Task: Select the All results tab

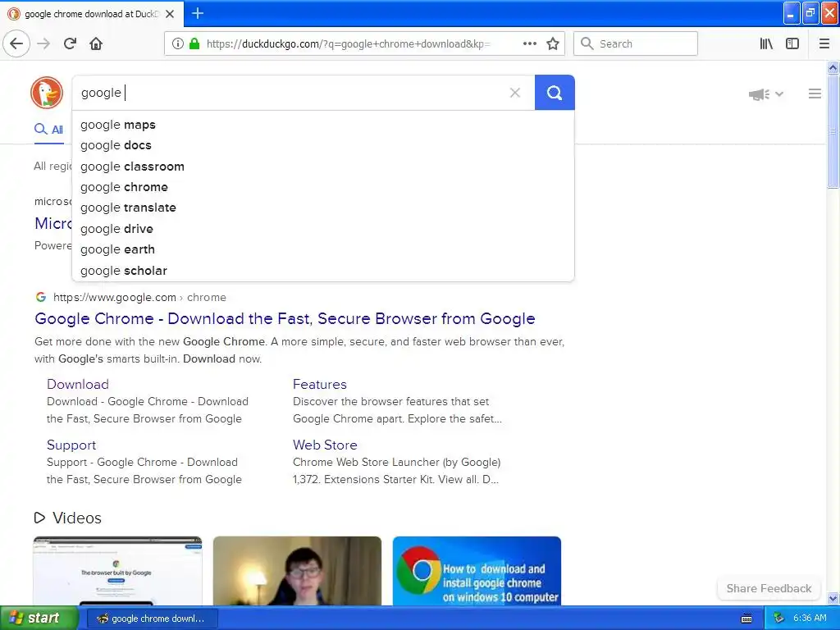Action: (x=48, y=130)
